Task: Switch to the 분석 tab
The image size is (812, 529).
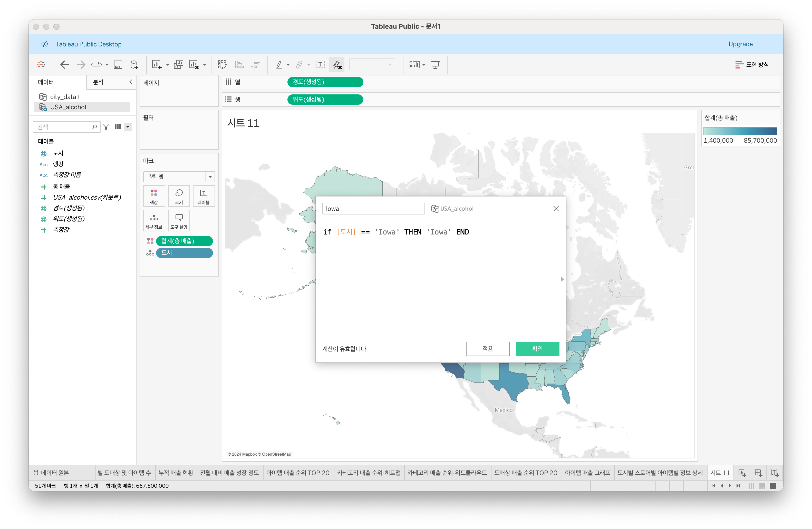Action: (98, 82)
